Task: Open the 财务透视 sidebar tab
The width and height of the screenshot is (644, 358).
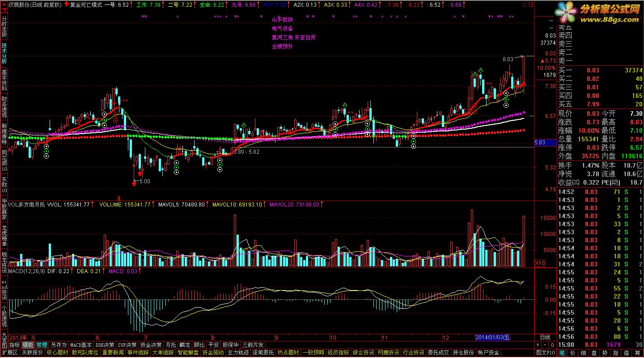Action: point(4,107)
